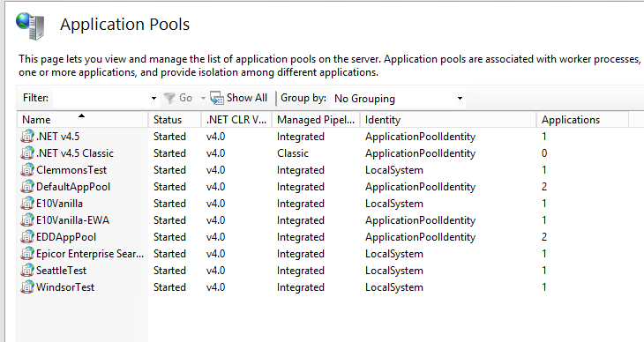Click the WindsorTest pool icon

tap(27, 287)
